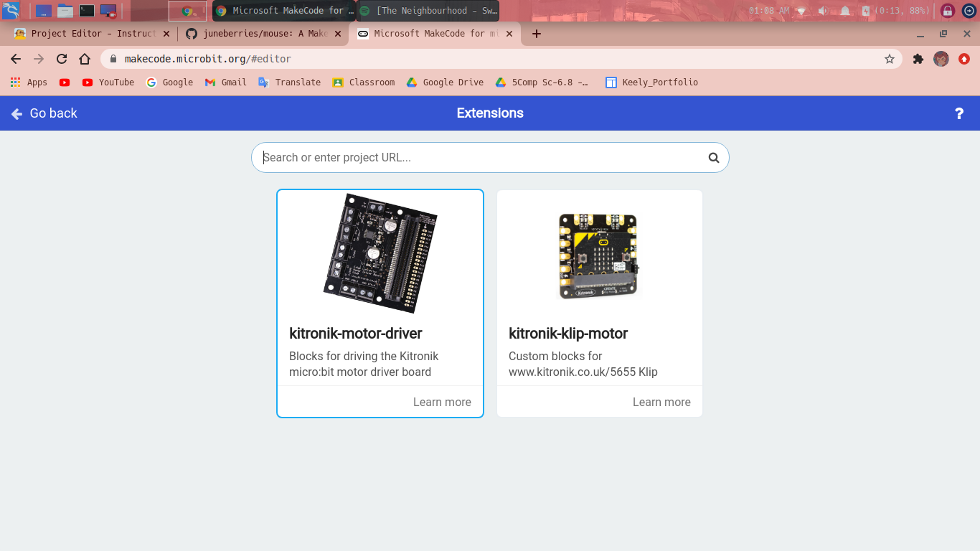Click the logout arrow panel icon
Screen dimensions: 980x551
[968, 11]
